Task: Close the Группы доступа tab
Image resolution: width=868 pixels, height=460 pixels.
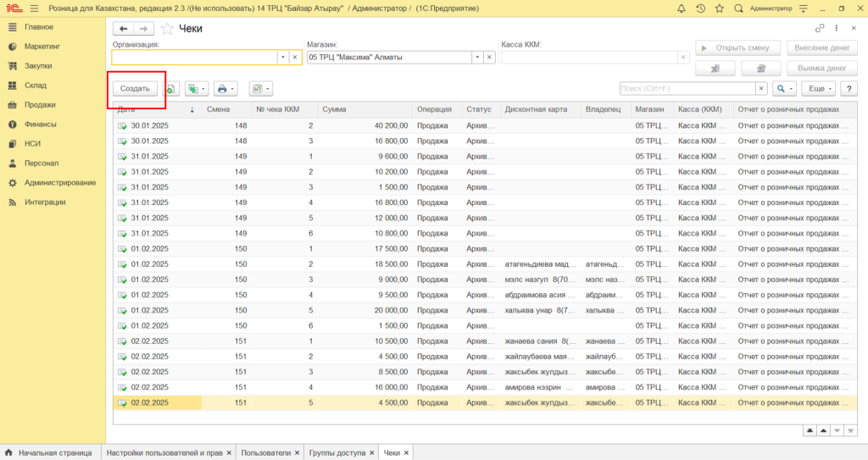Action: [x=372, y=453]
